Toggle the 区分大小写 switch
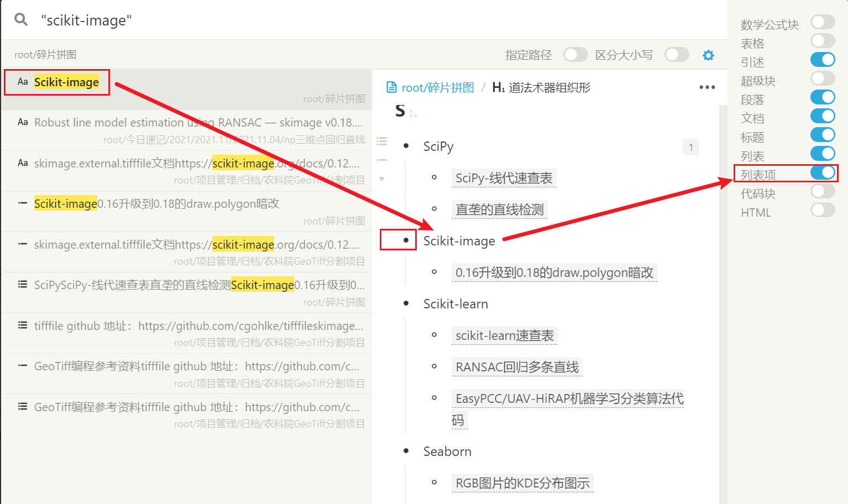Image resolution: width=848 pixels, height=504 pixels. pos(677,55)
